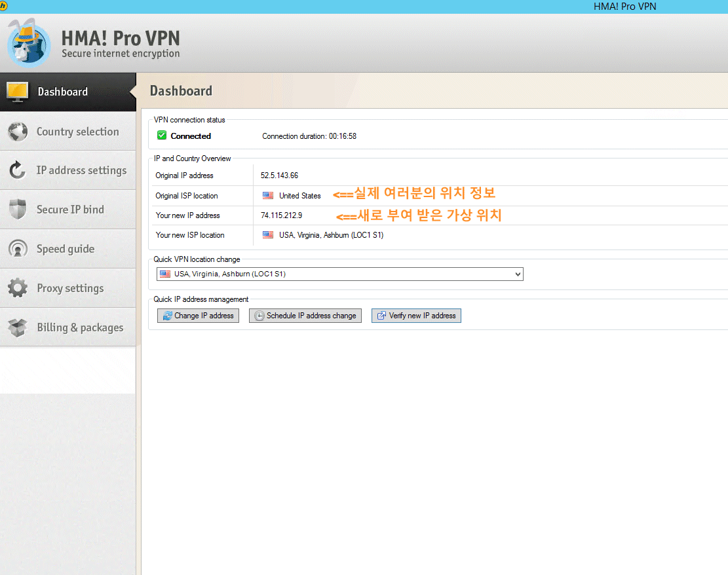Screen dimensions: 728x575
Task: Open the Country selection tab
Action: 77,132
